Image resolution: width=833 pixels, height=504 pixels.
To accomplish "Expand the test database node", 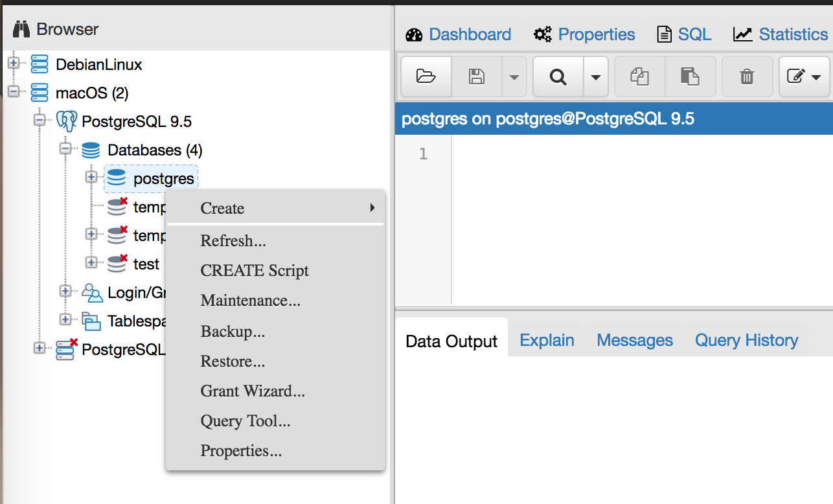I will pyautogui.click(x=91, y=262).
